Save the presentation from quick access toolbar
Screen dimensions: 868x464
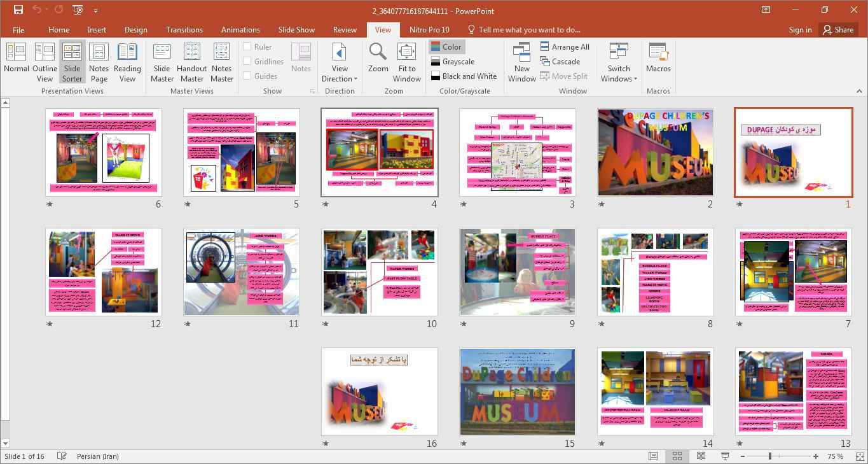pyautogui.click(x=18, y=10)
